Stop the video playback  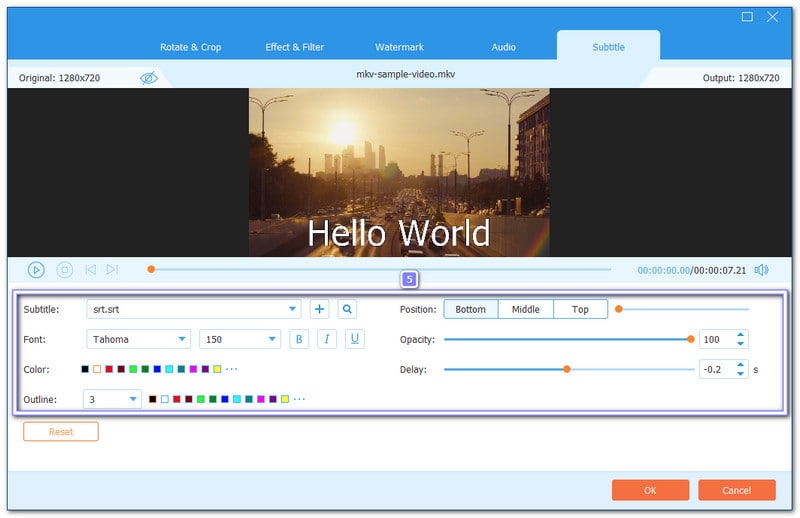click(64, 269)
